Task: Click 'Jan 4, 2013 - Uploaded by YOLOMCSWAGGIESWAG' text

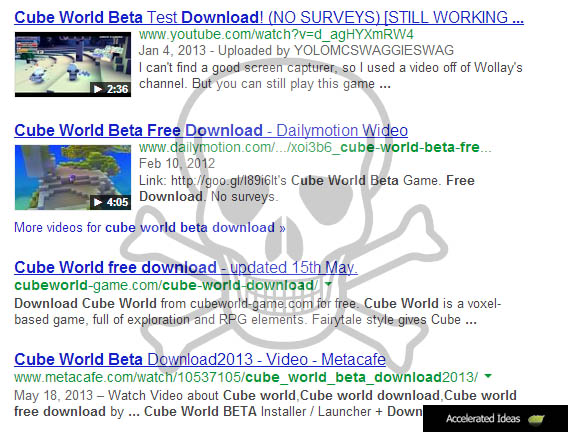Action: click(x=296, y=51)
